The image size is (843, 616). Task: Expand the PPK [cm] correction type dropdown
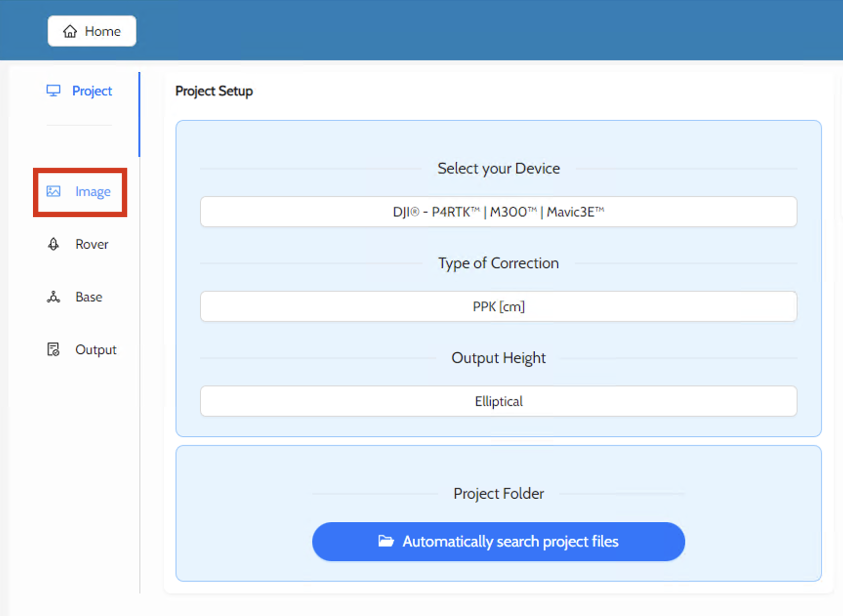tap(498, 307)
